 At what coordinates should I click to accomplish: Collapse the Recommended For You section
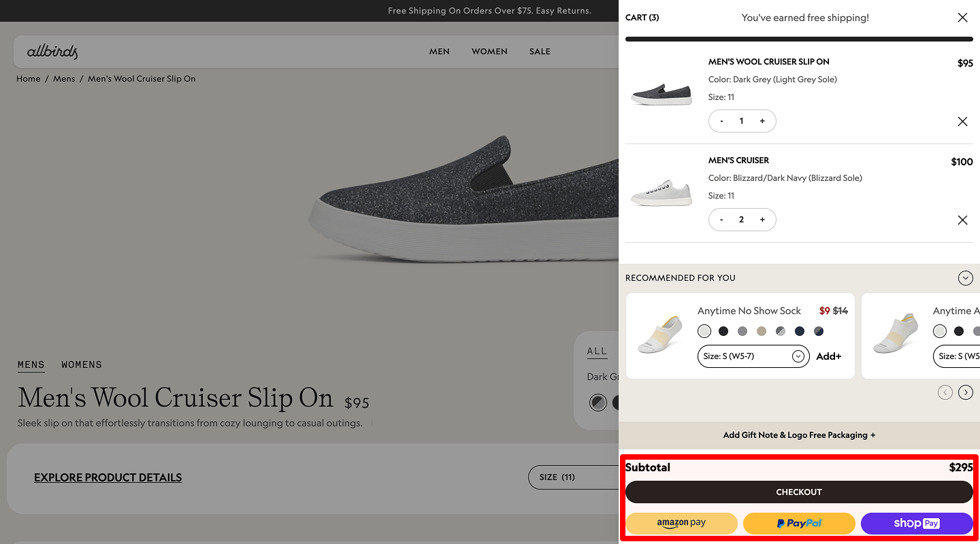coord(965,278)
